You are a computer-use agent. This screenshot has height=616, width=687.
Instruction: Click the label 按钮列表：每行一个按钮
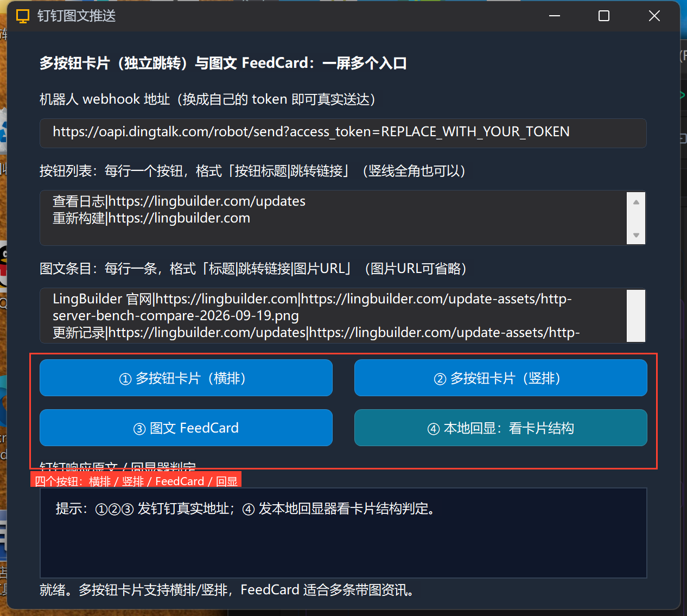tap(253, 171)
